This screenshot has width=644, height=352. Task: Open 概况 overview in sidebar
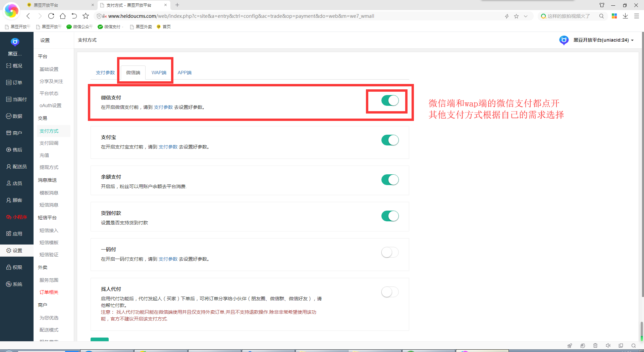pyautogui.click(x=14, y=66)
